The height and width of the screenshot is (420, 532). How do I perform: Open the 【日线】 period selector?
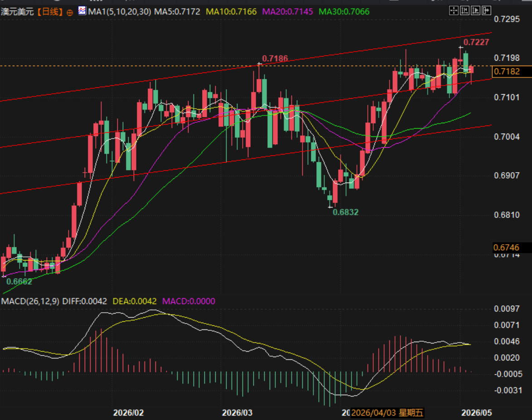50,12
